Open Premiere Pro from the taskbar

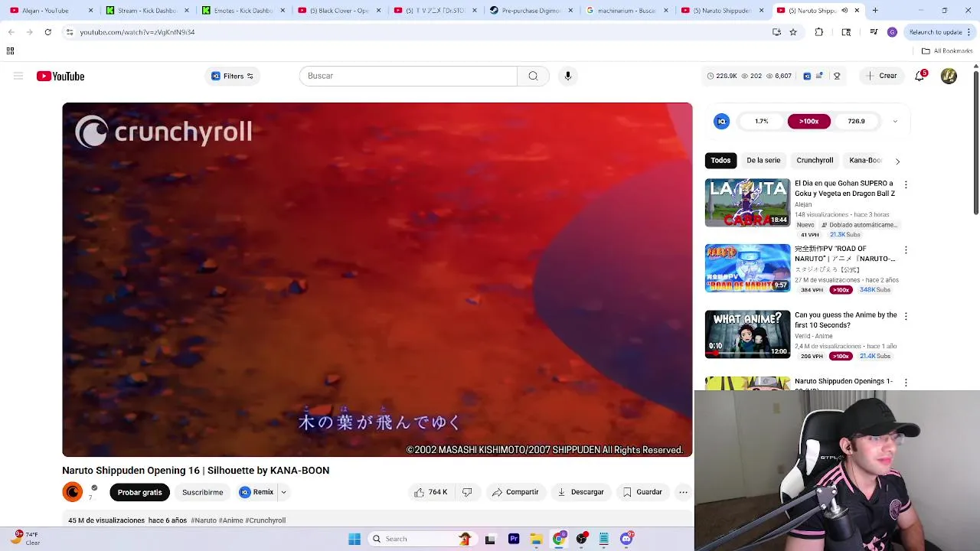pyautogui.click(x=514, y=539)
